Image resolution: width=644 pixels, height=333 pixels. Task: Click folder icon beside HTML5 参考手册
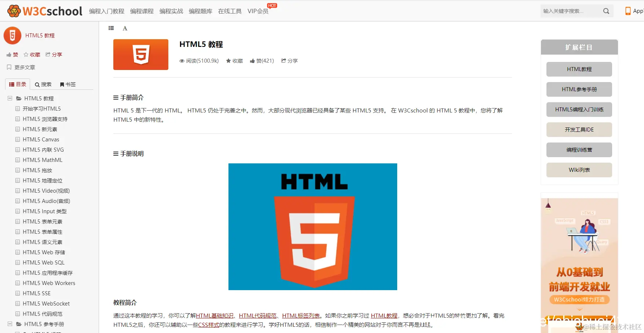[19, 324]
